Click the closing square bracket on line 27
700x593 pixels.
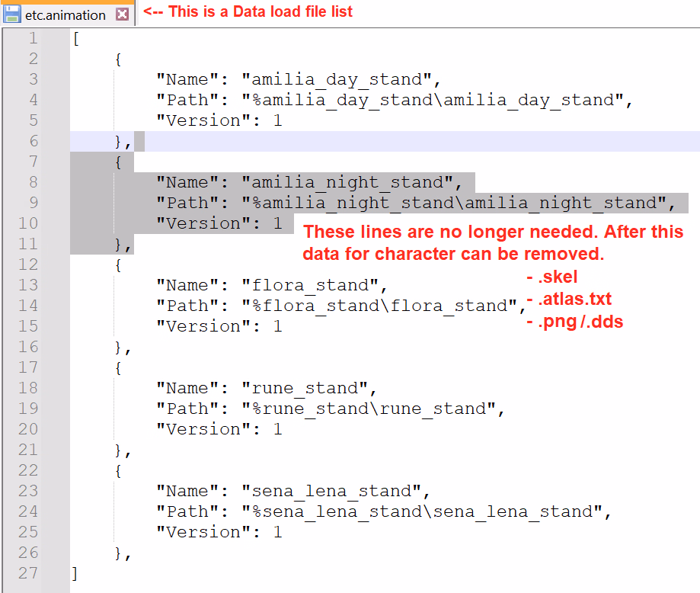75,573
